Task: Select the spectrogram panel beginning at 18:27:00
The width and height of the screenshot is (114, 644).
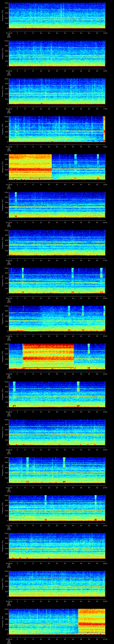Action: tap(57, 508)
